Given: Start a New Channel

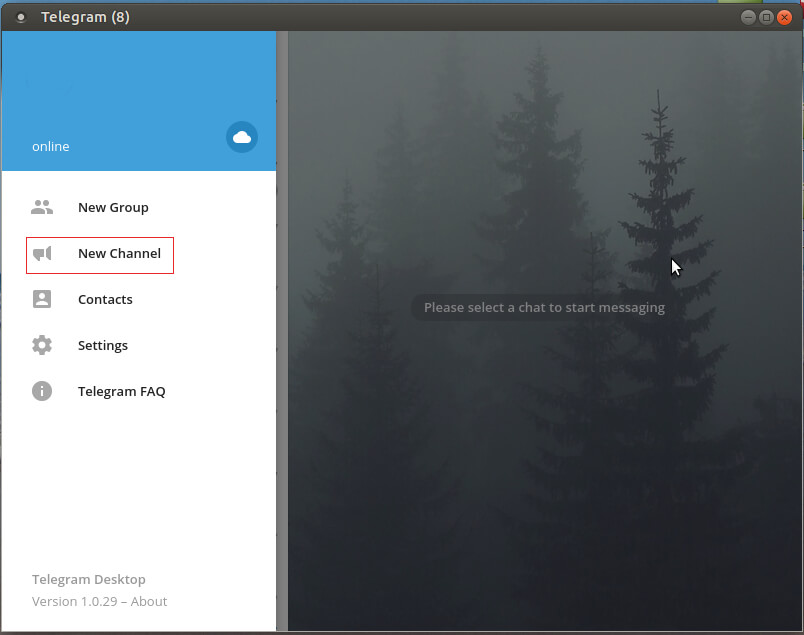Looking at the screenshot, I should click(119, 254).
